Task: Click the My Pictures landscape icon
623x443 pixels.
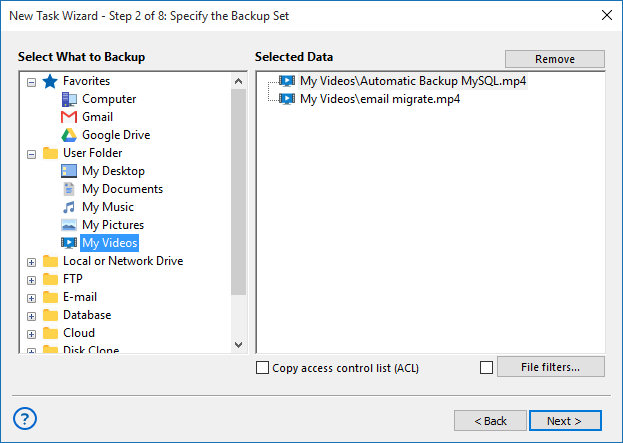Action: [69, 225]
